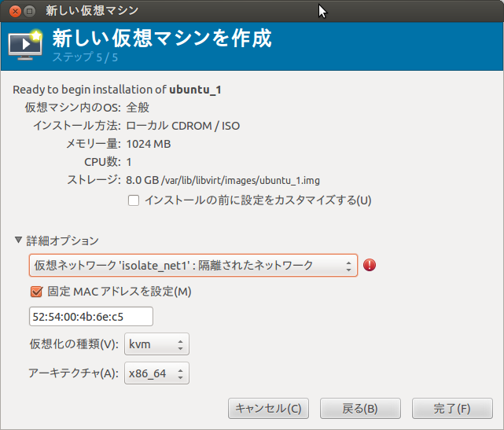Open the 仮想化の種類 kvm dropdown
Viewport: 504px width, 430px height.
[x=156, y=344]
